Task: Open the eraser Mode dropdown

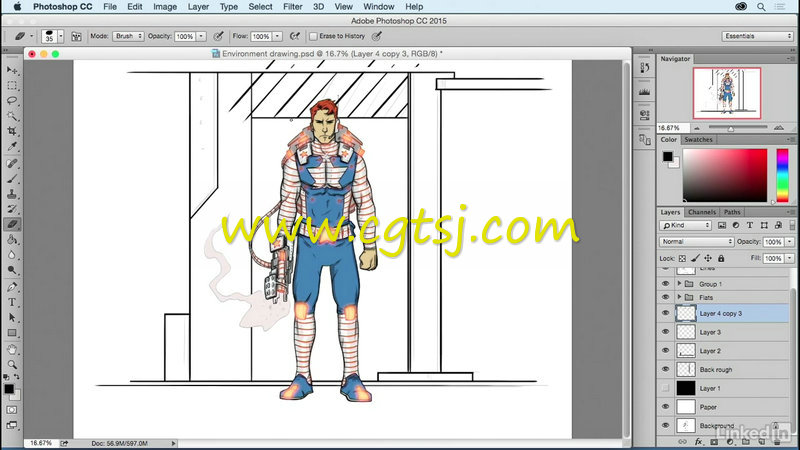Action: (x=128, y=36)
